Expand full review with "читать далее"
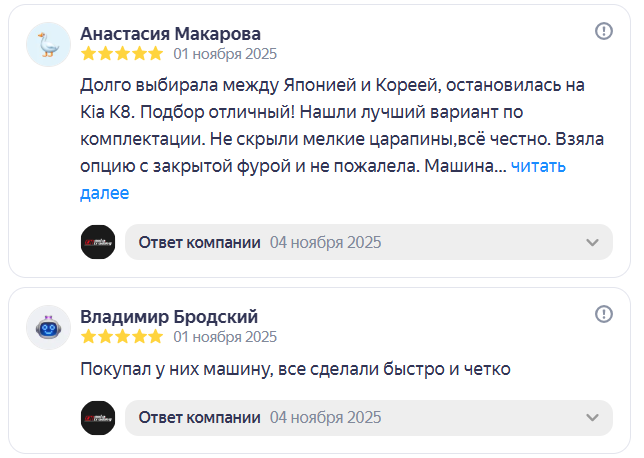The height and width of the screenshot is (458, 644). point(539,167)
